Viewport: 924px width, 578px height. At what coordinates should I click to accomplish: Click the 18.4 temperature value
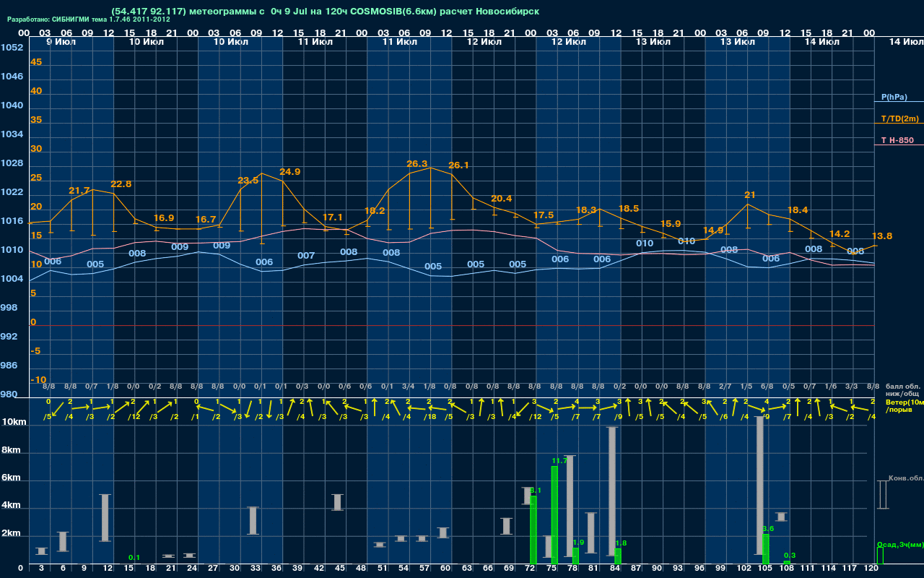(797, 210)
